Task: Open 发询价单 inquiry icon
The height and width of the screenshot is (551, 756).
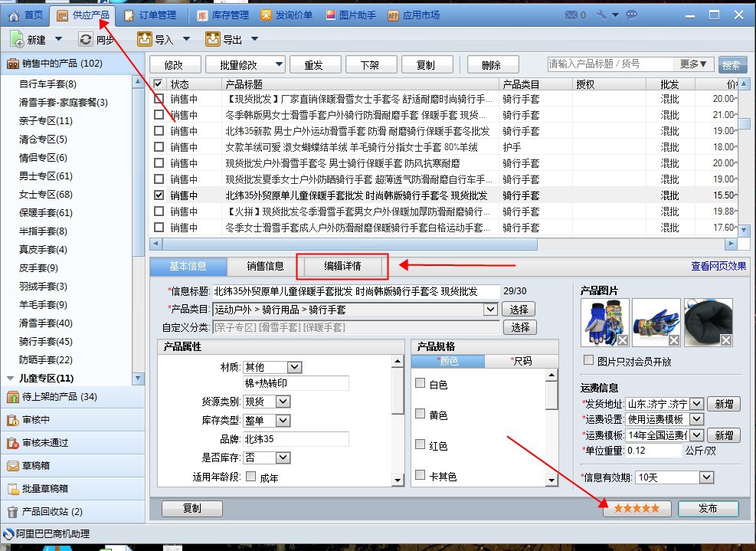Action: (266, 15)
